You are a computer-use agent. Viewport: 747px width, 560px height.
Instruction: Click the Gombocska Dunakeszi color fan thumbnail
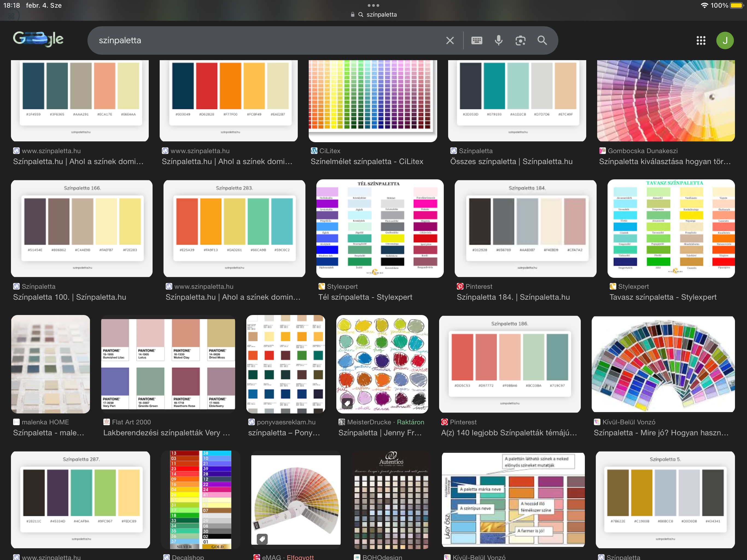point(666,100)
